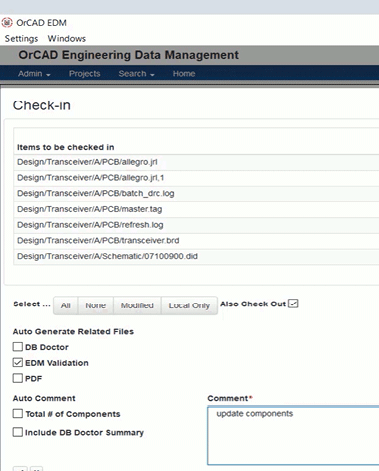Open the Windows menu
Viewport: 379px width, 471px height.
67,39
